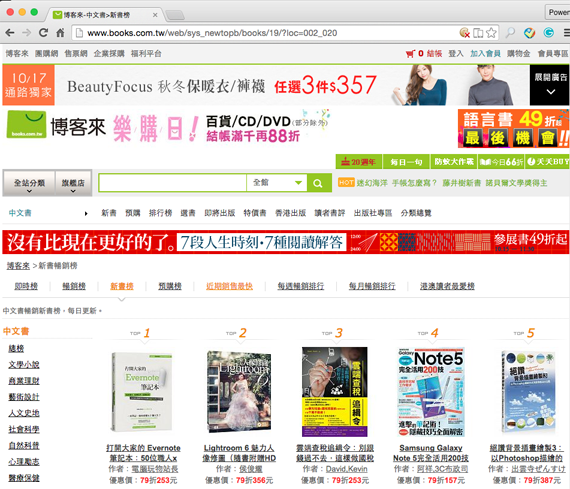The width and height of the screenshot is (570, 489).
Task: Expand the 展開廣告 banner
Action: (550, 85)
